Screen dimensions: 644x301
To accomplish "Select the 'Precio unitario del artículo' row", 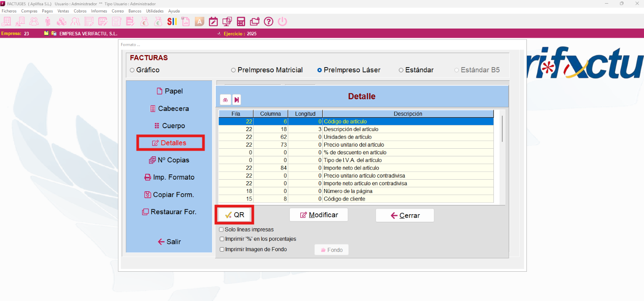I will pos(356,145).
